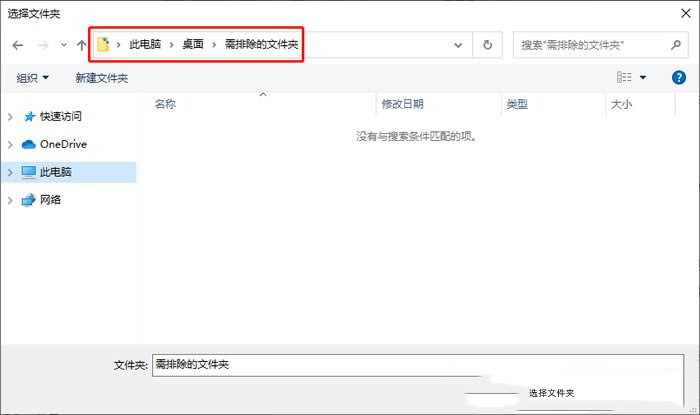700x415 pixels.
Task: Change view with the view layout icon
Action: pyautogui.click(x=624, y=77)
